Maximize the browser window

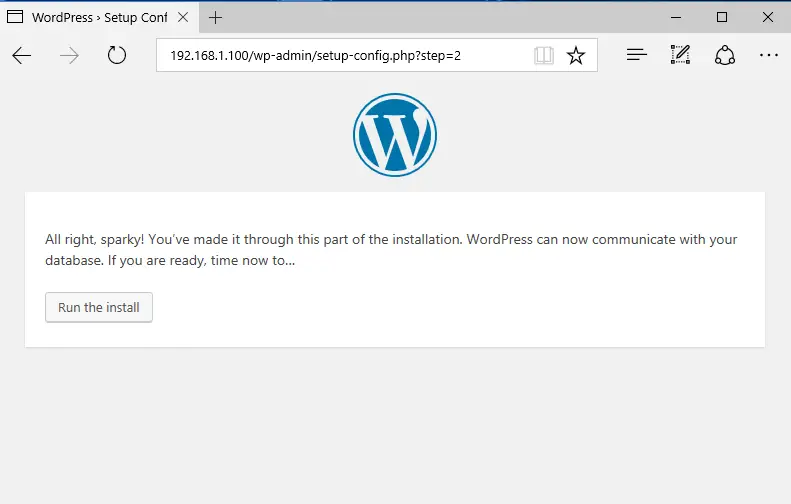722,17
